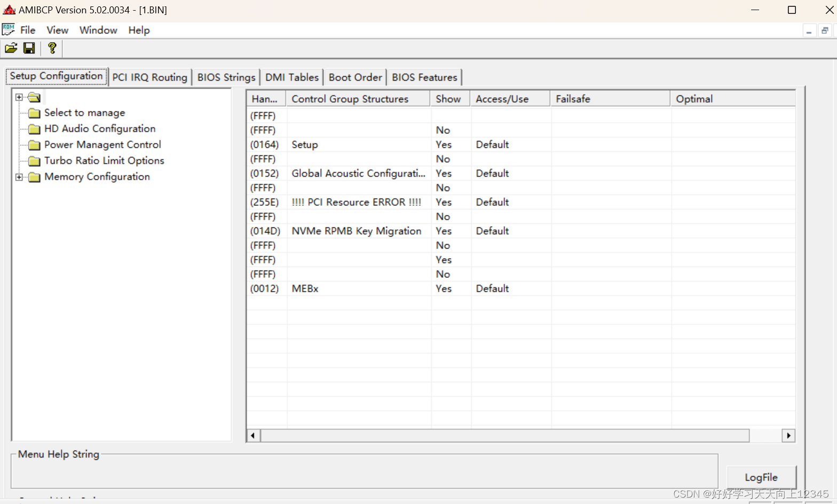Click the Access/Use column header
Viewport: 837px width, 504px height.
(510, 99)
